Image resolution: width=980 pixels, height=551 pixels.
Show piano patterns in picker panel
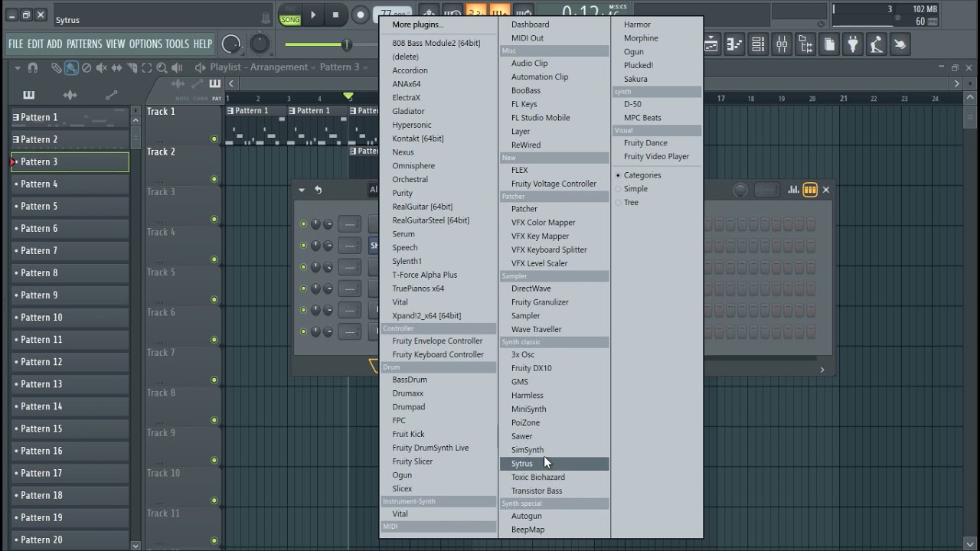[28, 95]
